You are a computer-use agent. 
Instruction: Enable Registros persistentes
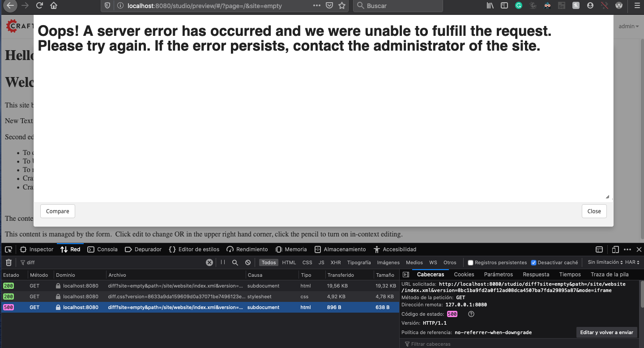pos(470,262)
